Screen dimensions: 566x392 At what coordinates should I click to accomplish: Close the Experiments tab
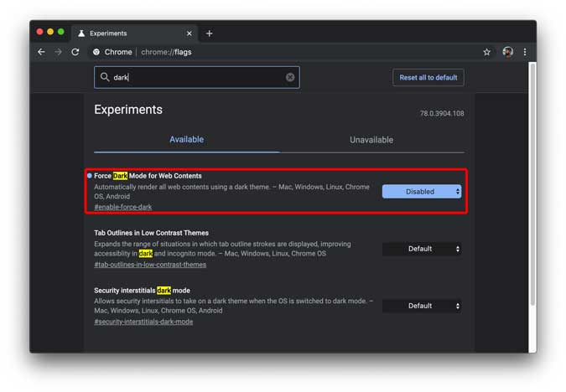(190, 34)
